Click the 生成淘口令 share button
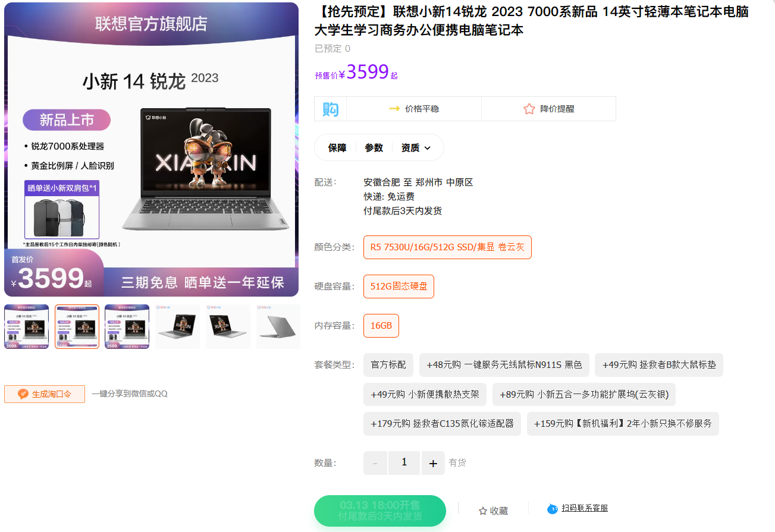 pos(45,394)
